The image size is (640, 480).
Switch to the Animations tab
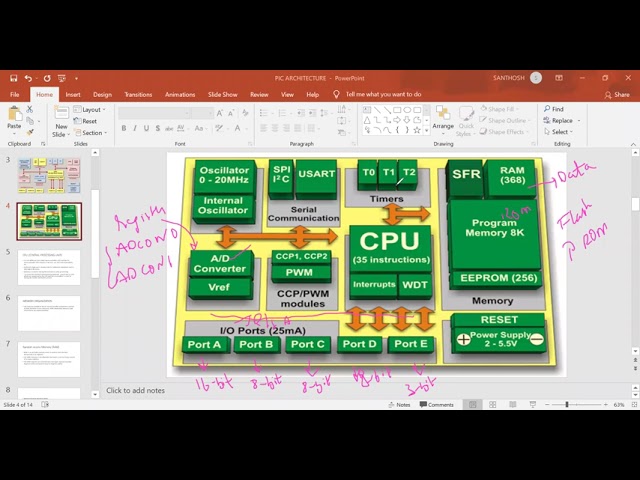coord(180,94)
